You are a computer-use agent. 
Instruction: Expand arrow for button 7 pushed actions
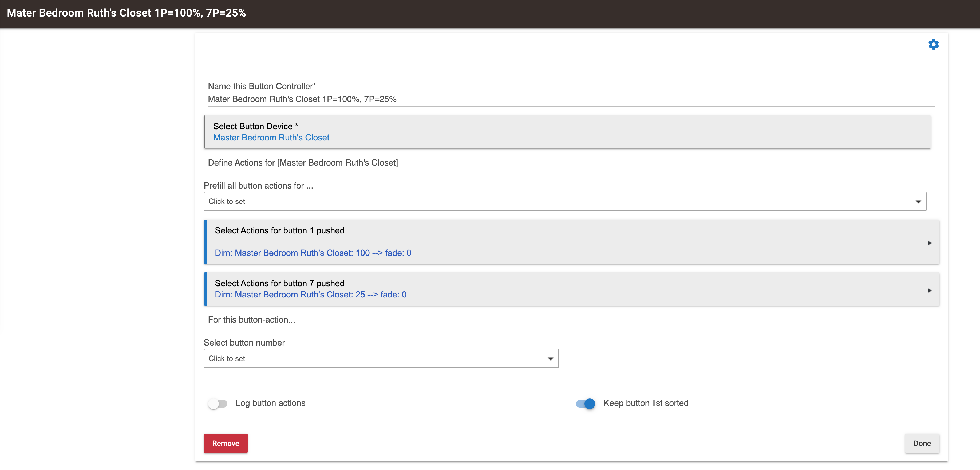tap(929, 290)
